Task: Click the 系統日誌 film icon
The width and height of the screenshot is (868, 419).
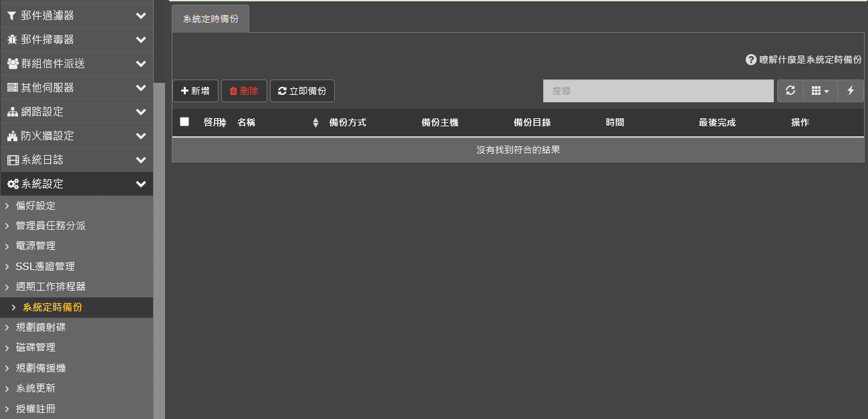Action: click(12, 160)
